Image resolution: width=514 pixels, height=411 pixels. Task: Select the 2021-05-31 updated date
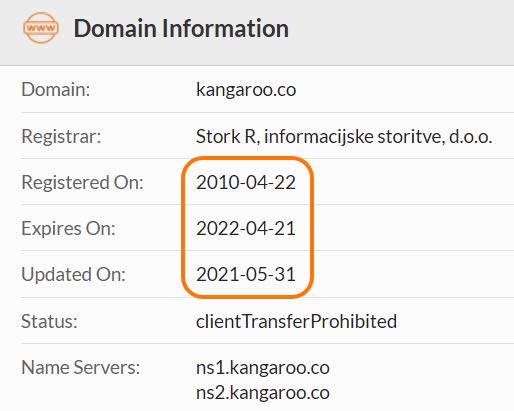[246, 275]
